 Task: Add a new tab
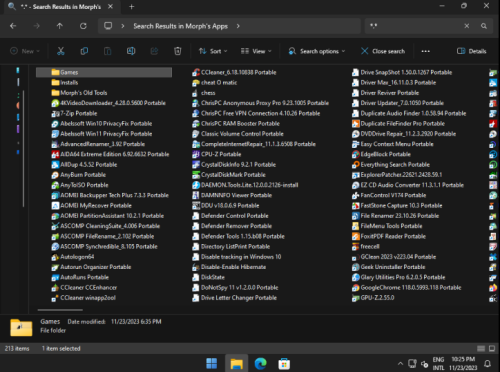pos(131,7)
